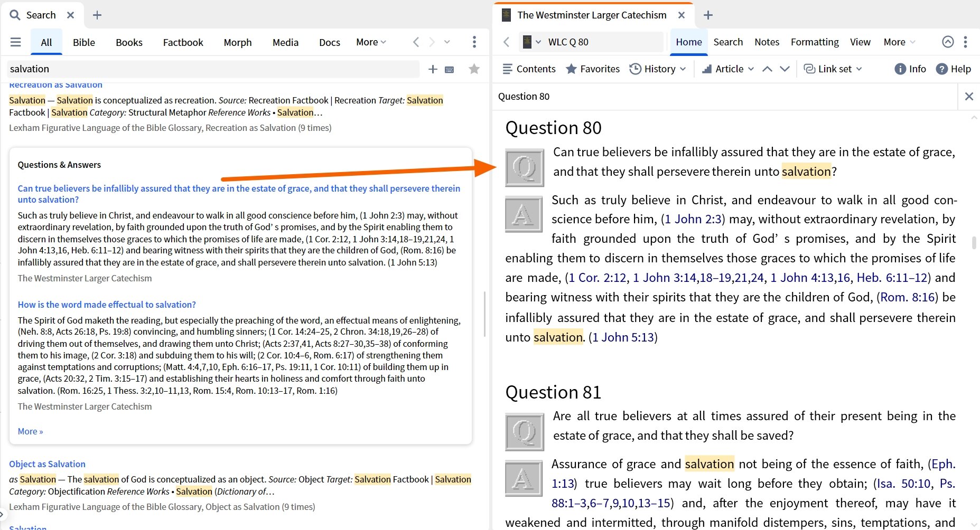Open Recreation as Salvation result
The width and height of the screenshot is (980, 530).
[x=55, y=85]
